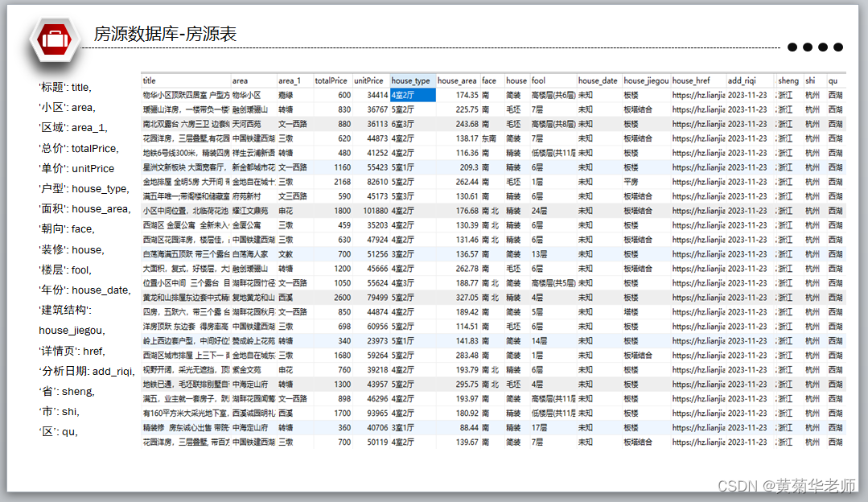Sort by the 'totalPrice' column header

point(333,80)
